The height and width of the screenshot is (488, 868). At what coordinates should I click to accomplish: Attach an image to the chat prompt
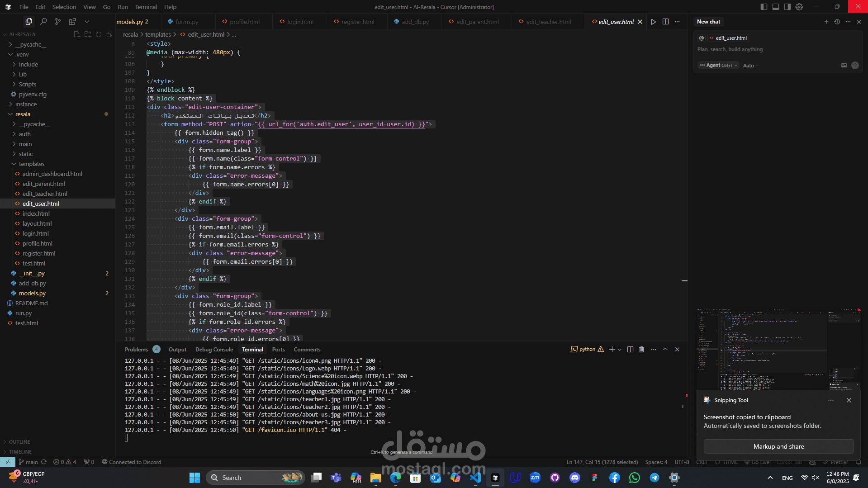[x=844, y=66]
